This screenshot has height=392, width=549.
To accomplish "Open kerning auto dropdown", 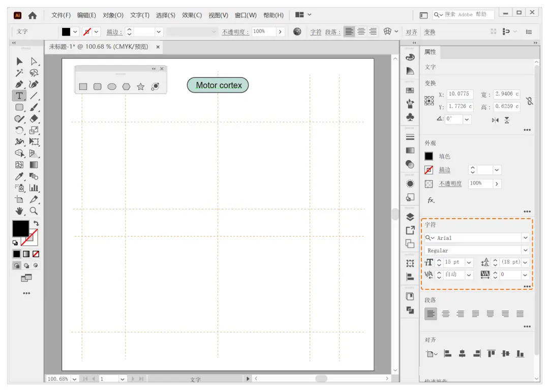I will (469, 275).
